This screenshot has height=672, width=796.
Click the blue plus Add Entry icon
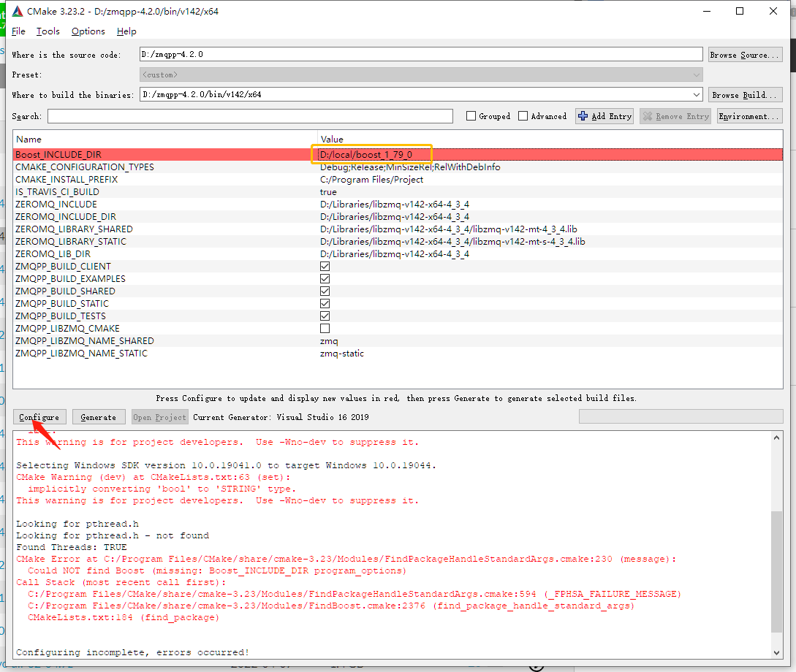point(583,116)
